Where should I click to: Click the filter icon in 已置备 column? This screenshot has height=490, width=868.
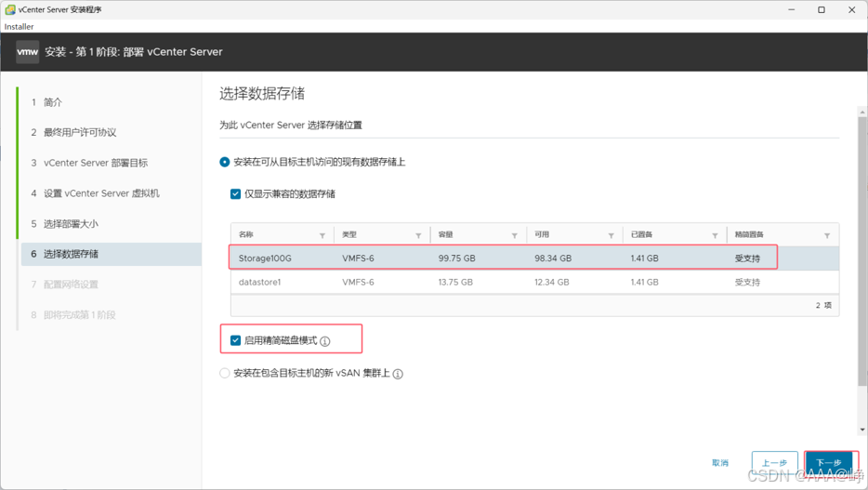[x=715, y=236]
